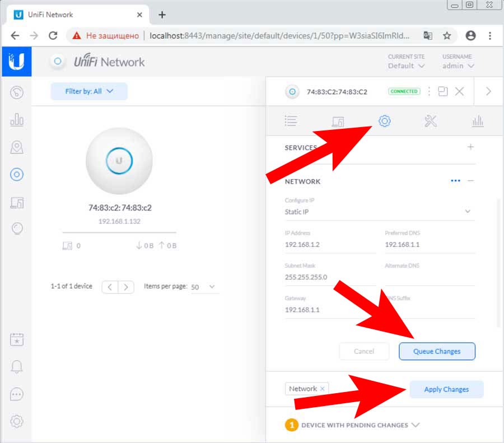Open the UniFi logo home icon
This screenshot has height=443, width=504.
pyautogui.click(x=17, y=62)
